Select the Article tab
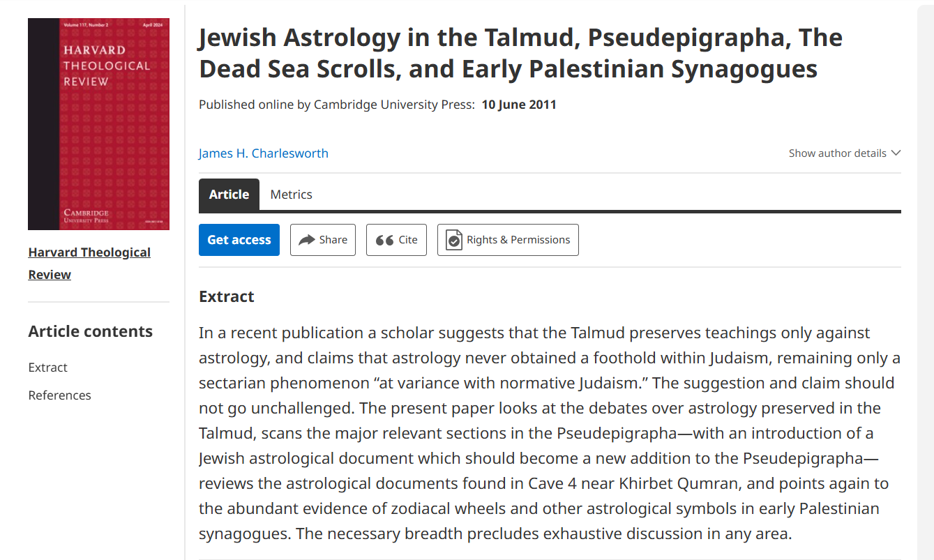The image size is (934, 560). [229, 195]
